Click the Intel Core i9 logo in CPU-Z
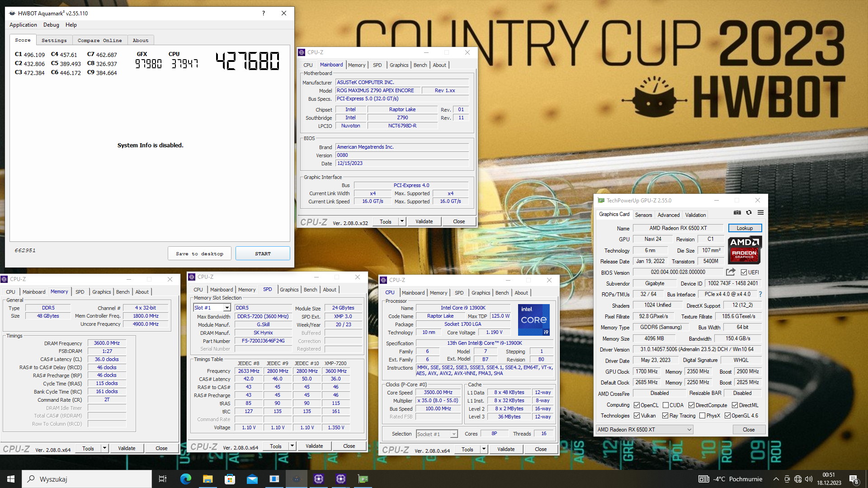This screenshot has width=868, height=488. [533, 319]
